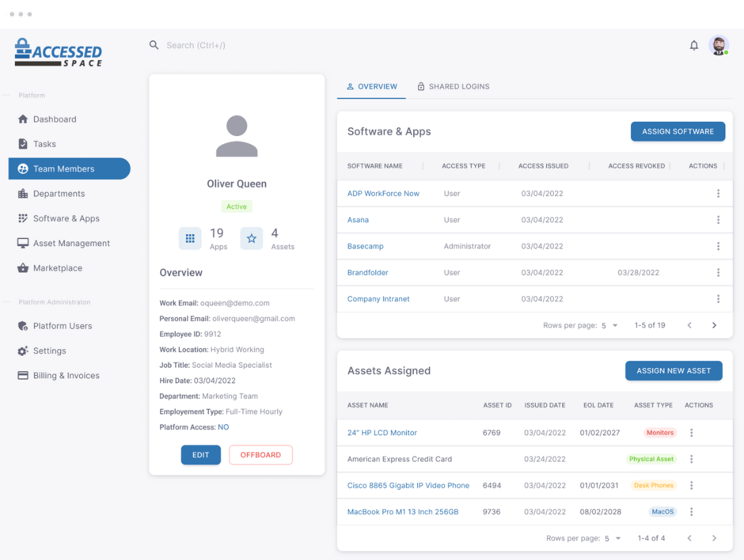This screenshot has height=560, width=744.
Task: Open actions menu for Brandfolder row
Action: click(718, 273)
